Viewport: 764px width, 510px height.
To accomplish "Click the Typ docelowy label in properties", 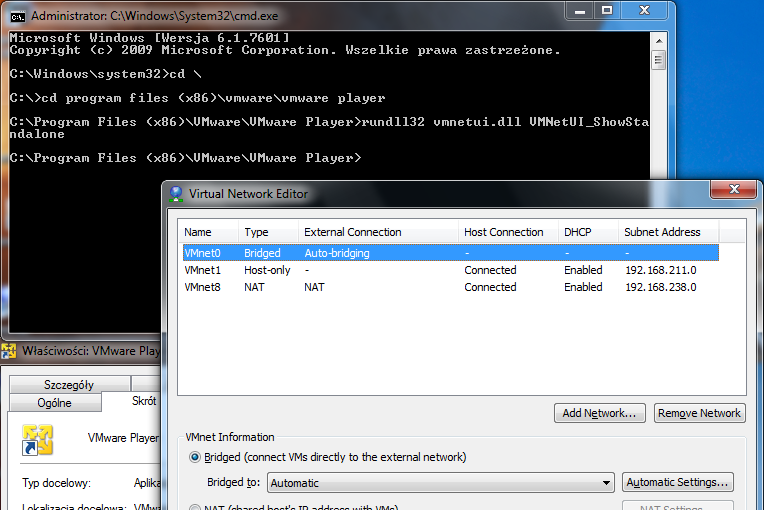I will click(x=57, y=483).
